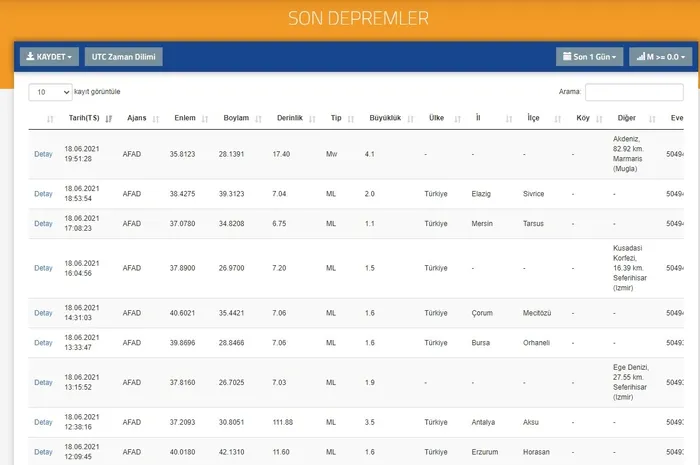Click sort icon in first empty column header

pyautogui.click(x=50, y=119)
